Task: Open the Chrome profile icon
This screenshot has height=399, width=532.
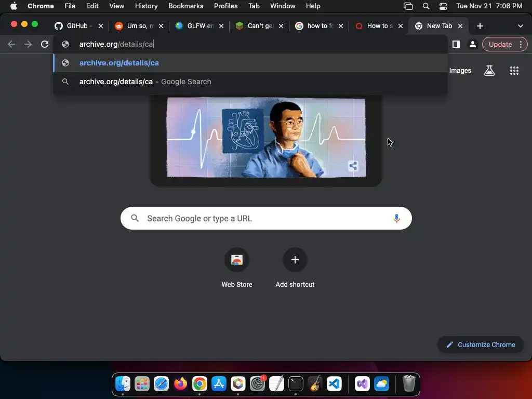Action: 472,44
